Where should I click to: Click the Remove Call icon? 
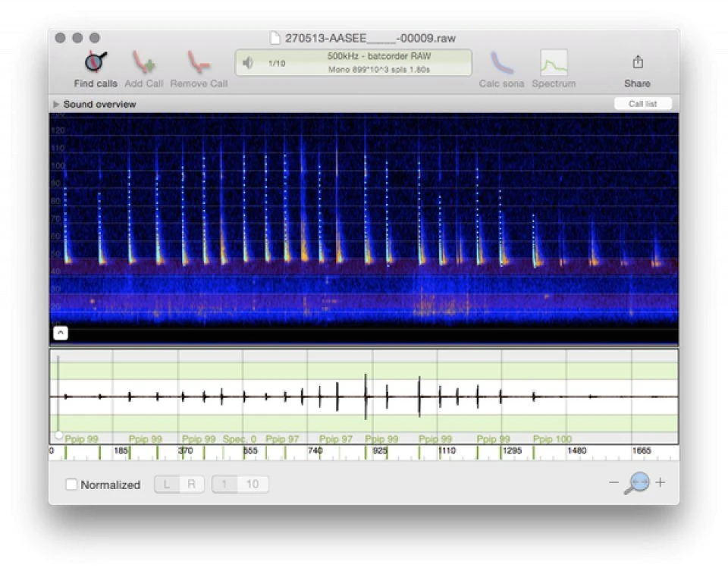(x=199, y=62)
